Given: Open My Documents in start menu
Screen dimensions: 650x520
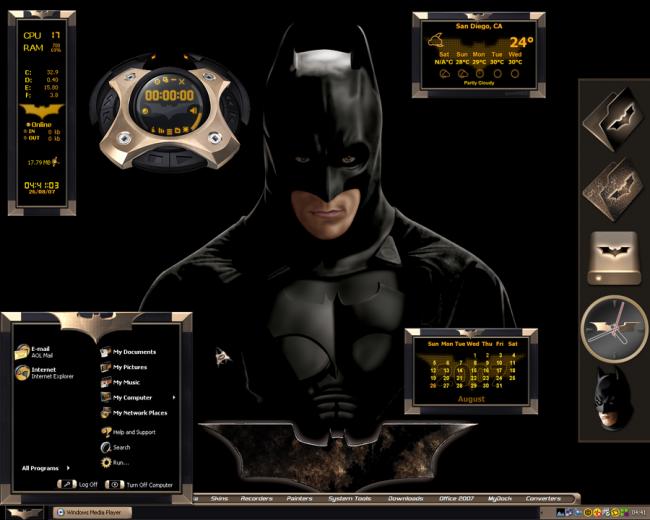Looking at the screenshot, I should [x=128, y=352].
